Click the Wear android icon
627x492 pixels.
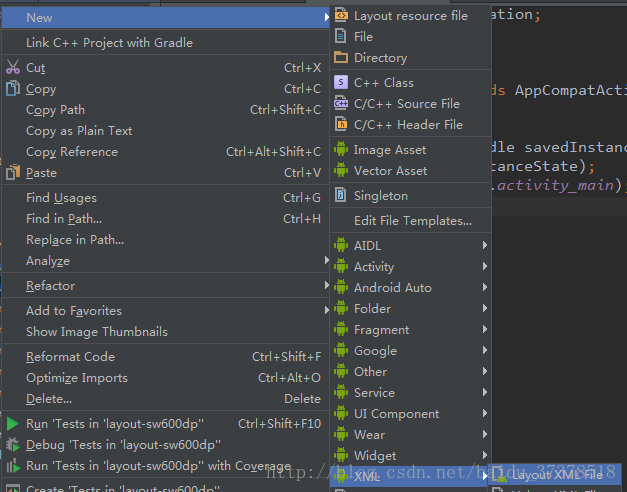click(341, 434)
